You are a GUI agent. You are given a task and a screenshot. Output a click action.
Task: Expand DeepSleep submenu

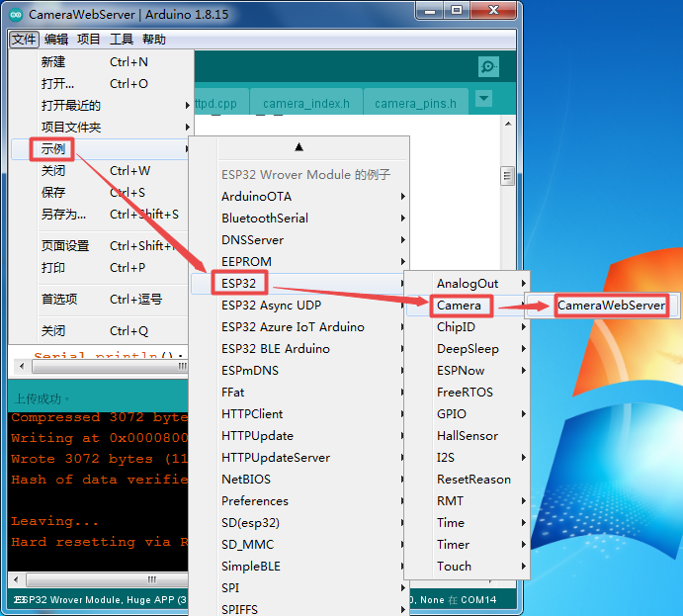pos(468,349)
